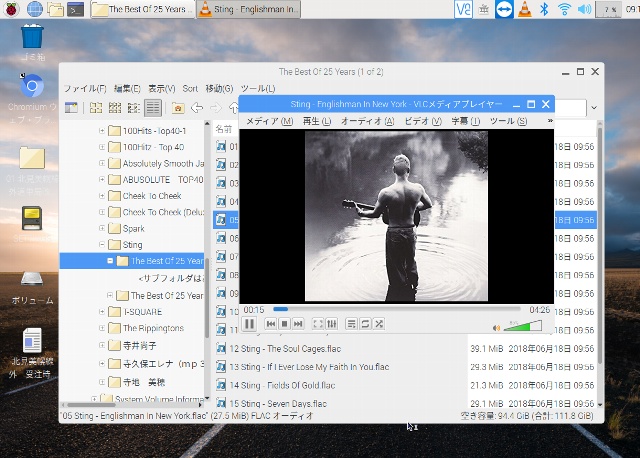This screenshot has width=640, height=458.
Task: Switch to icon view in file manager
Action: tap(96, 108)
